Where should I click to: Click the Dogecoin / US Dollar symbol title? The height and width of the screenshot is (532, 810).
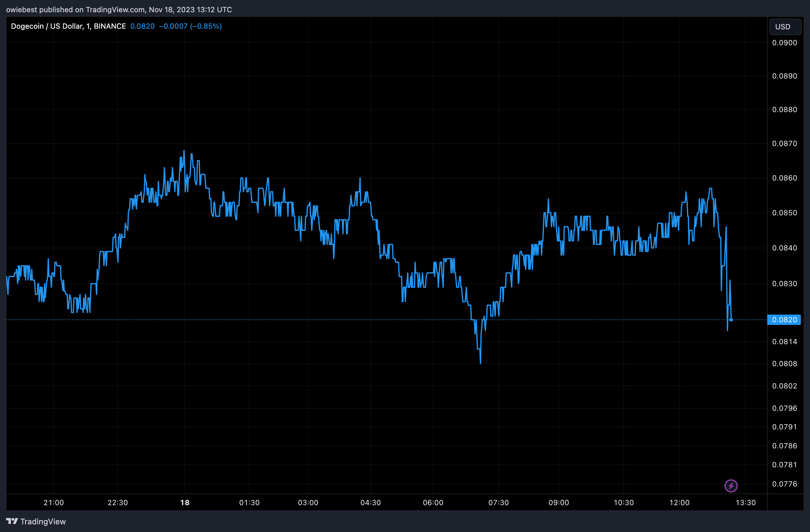pos(68,26)
